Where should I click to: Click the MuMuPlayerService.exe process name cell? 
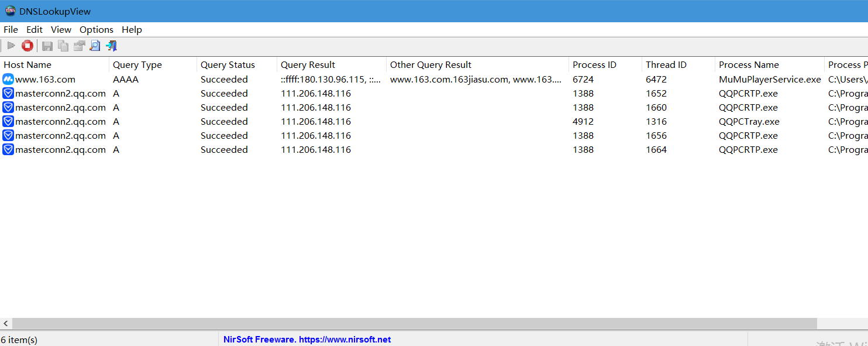click(x=770, y=79)
